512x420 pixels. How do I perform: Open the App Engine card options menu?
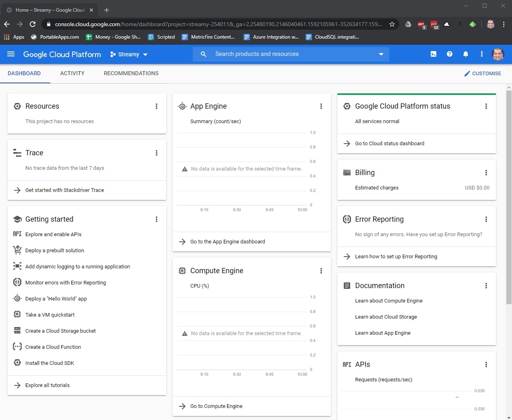pos(321,106)
